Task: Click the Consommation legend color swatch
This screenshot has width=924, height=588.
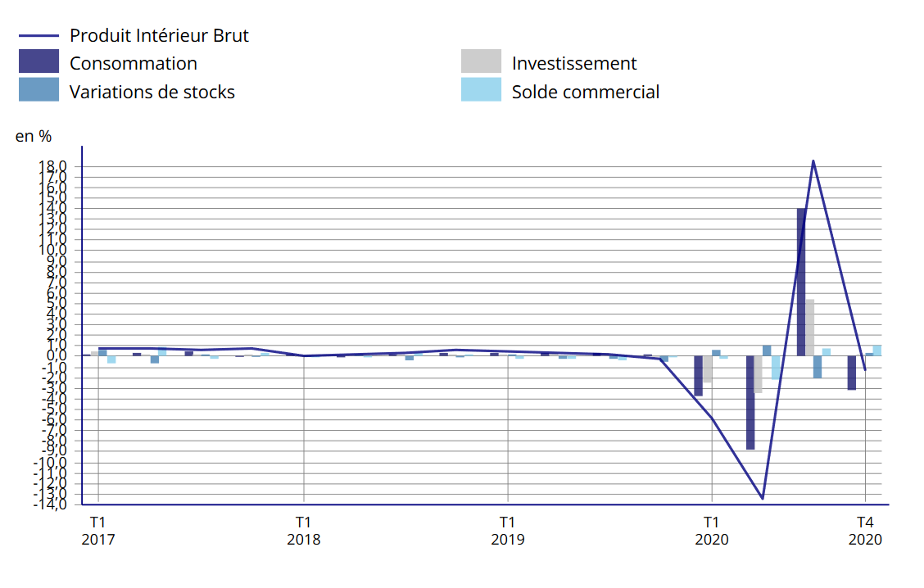Action: point(38,62)
